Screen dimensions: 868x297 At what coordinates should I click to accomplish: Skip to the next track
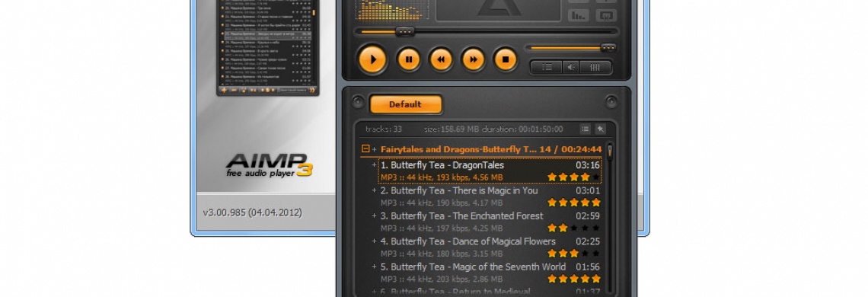click(x=474, y=59)
